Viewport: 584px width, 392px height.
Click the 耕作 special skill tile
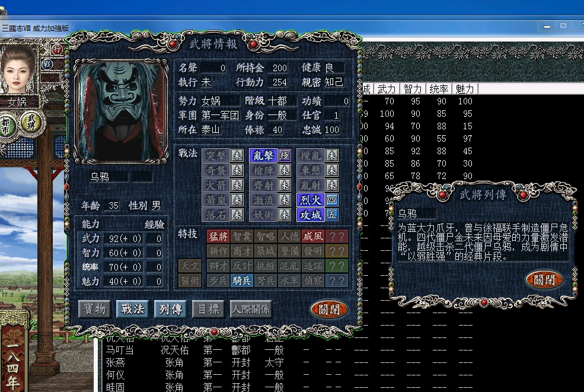point(218,251)
